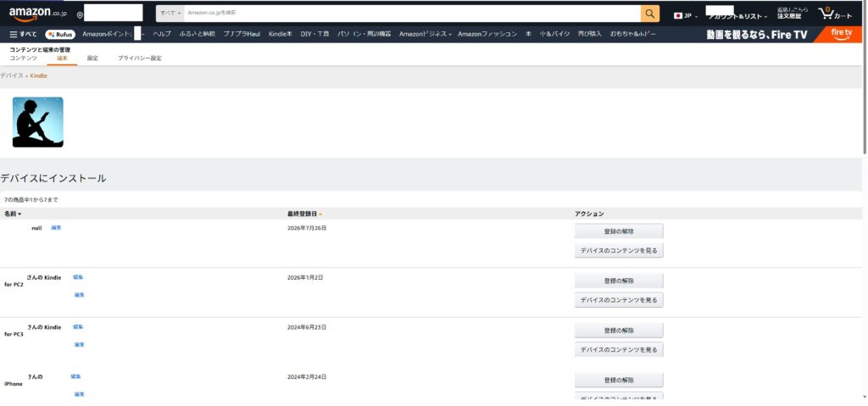Click the null device name

(36, 228)
